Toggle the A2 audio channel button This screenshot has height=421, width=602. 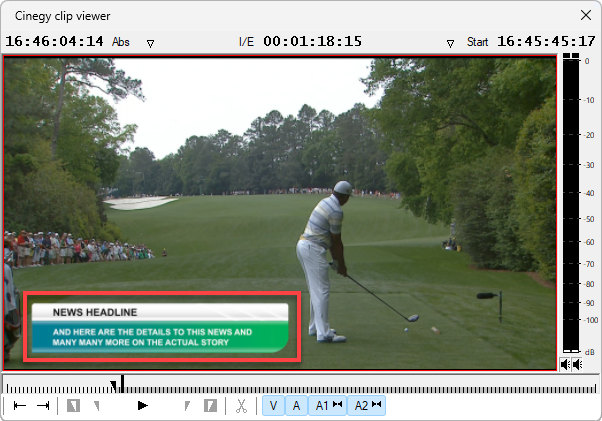(x=367, y=405)
